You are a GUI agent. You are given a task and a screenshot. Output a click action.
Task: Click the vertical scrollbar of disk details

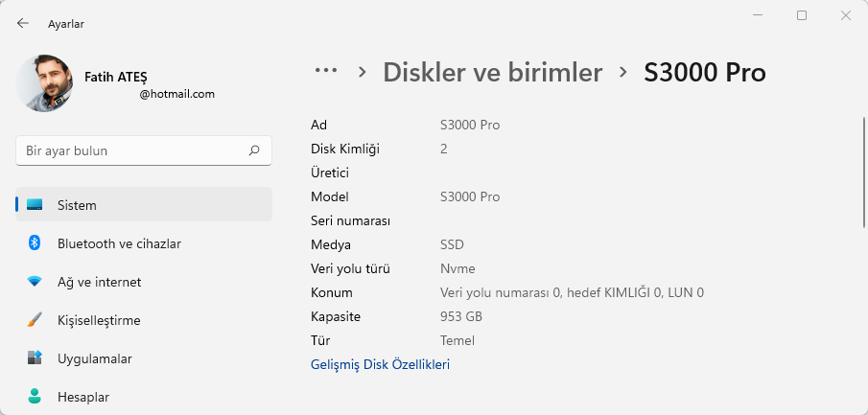coord(863,172)
